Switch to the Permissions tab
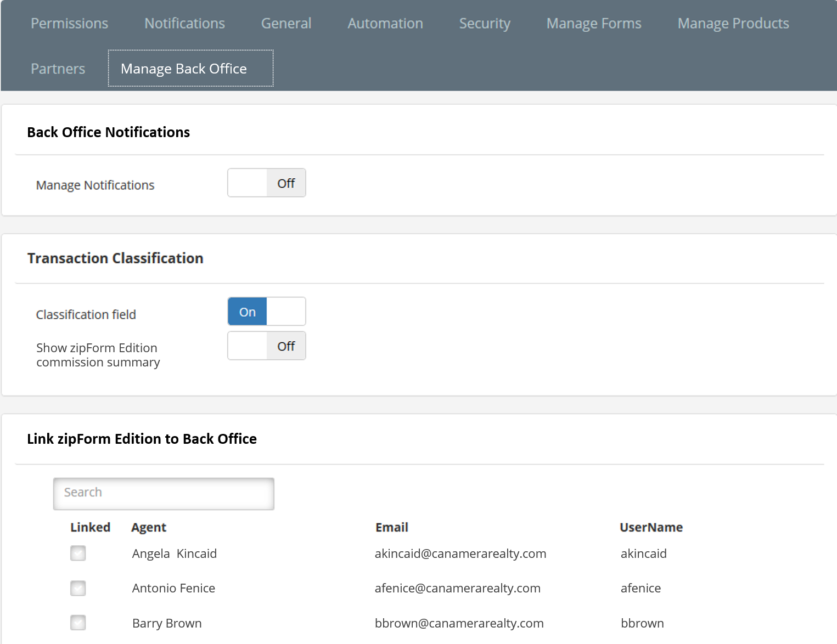This screenshot has height=644, width=837. (69, 23)
